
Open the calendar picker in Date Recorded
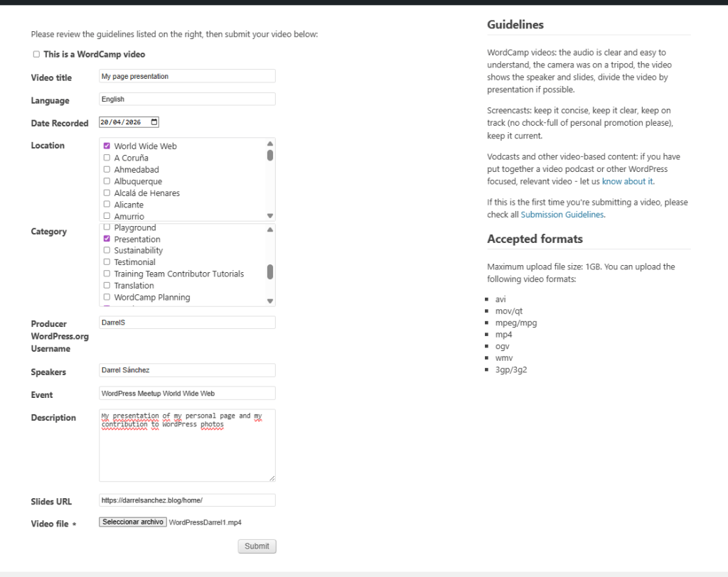pos(154,122)
